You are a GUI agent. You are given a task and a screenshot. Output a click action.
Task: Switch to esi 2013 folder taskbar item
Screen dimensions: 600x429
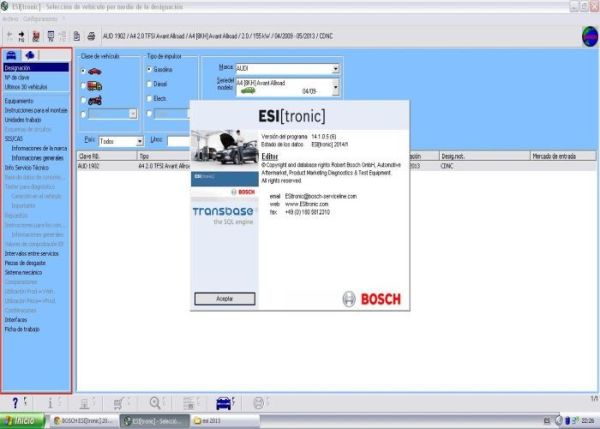coord(225,421)
